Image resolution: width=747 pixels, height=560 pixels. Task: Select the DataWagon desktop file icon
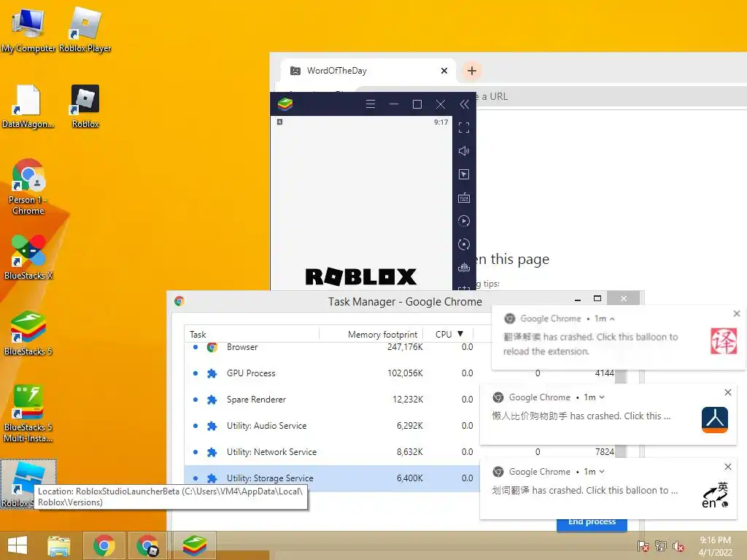pyautogui.click(x=28, y=106)
